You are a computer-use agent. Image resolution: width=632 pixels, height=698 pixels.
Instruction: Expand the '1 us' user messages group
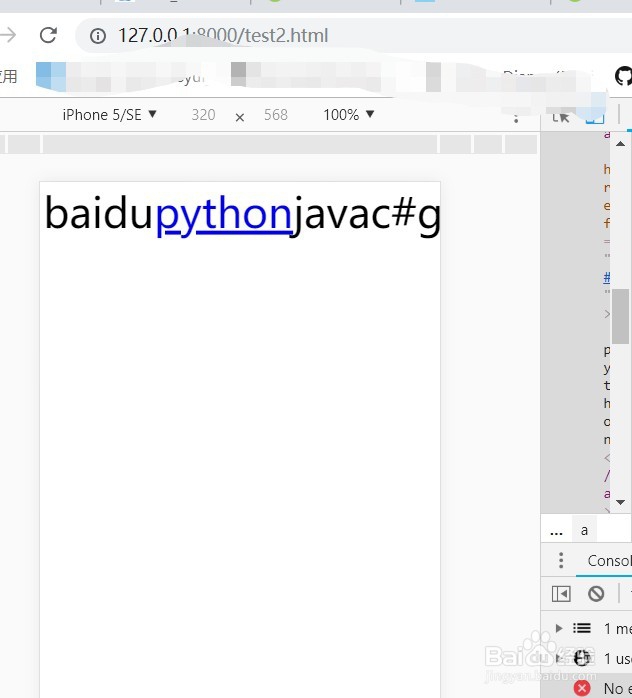[x=558, y=658]
